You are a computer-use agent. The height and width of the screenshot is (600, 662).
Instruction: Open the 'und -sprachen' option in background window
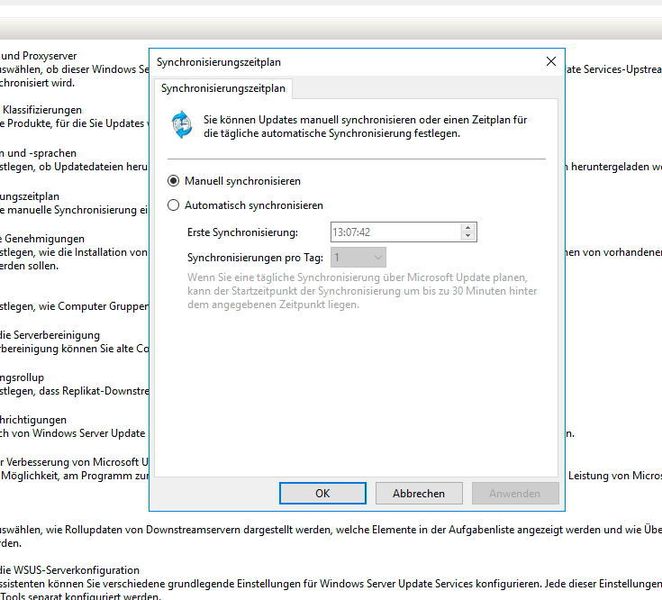pos(38,153)
